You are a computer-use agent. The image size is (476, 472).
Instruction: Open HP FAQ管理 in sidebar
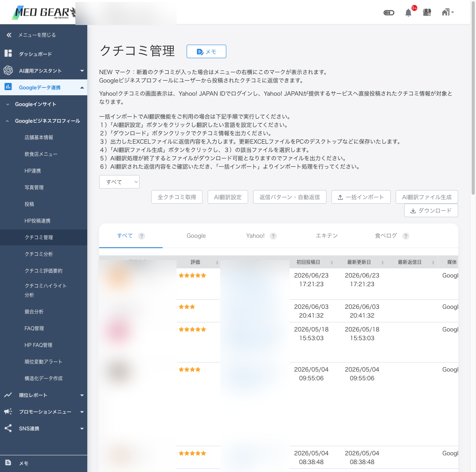click(x=38, y=345)
